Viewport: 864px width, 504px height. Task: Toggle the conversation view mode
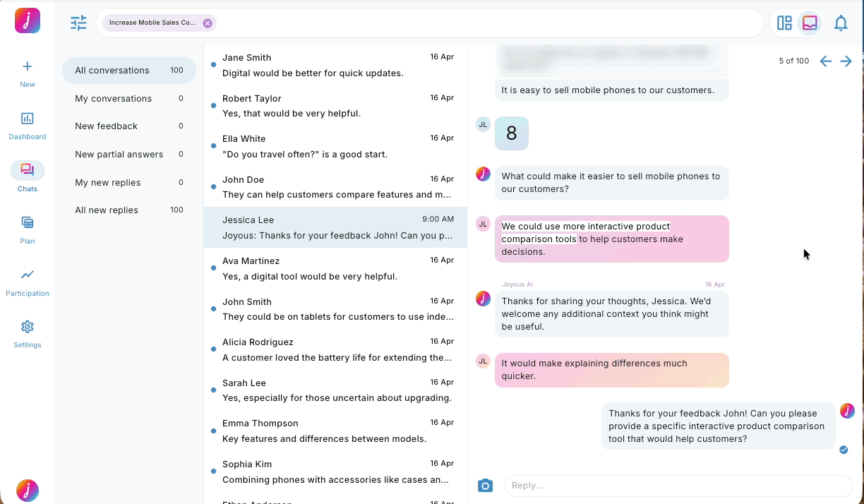[808, 23]
